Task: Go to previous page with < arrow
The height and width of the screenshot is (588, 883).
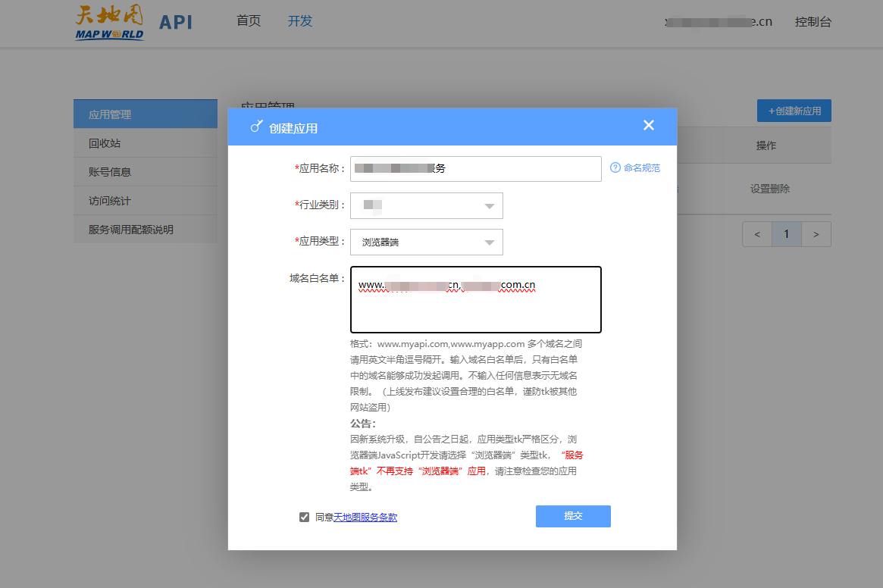Action: tap(757, 234)
